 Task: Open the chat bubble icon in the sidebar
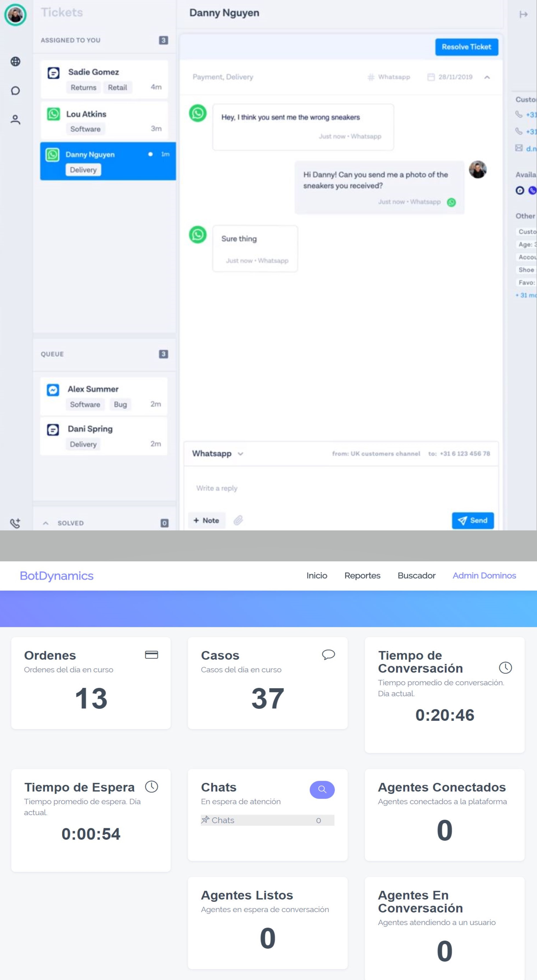point(15,90)
